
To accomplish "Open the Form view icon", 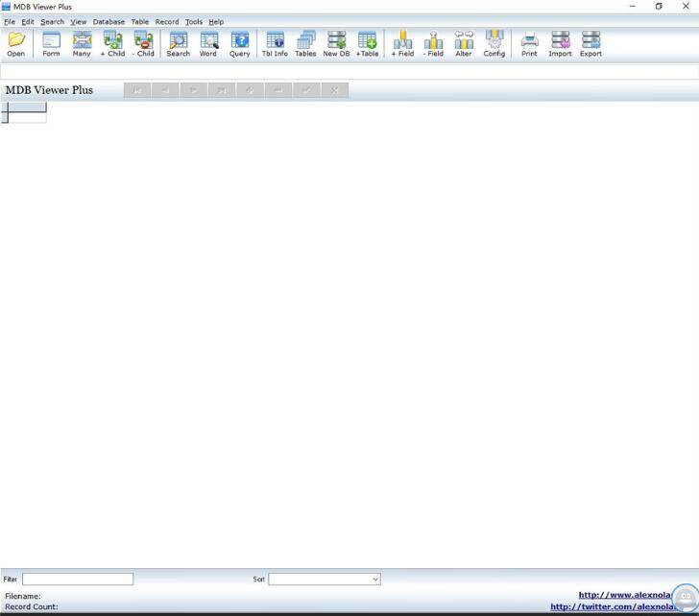I will click(51, 43).
